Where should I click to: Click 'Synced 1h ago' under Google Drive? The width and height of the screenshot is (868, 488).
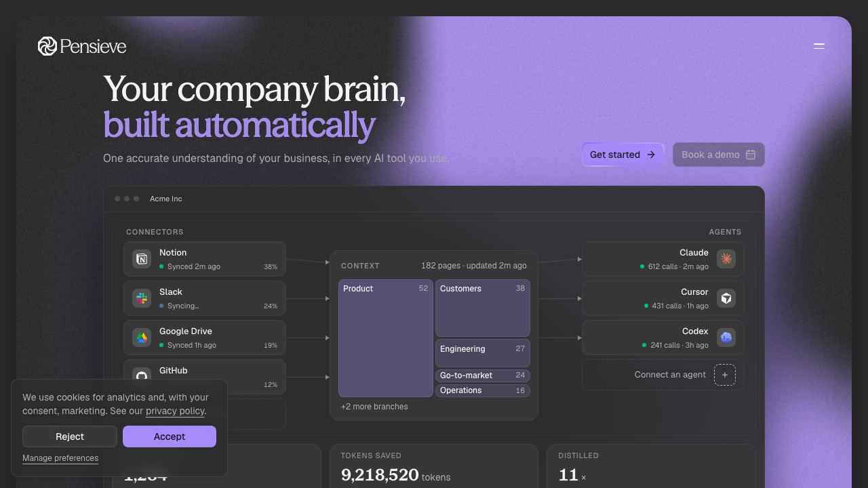pos(192,345)
